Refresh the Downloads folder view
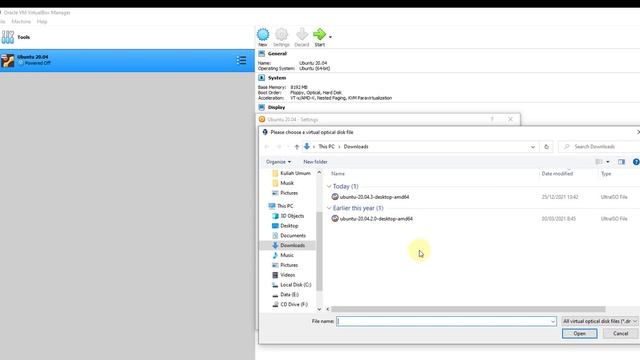 coord(547,147)
